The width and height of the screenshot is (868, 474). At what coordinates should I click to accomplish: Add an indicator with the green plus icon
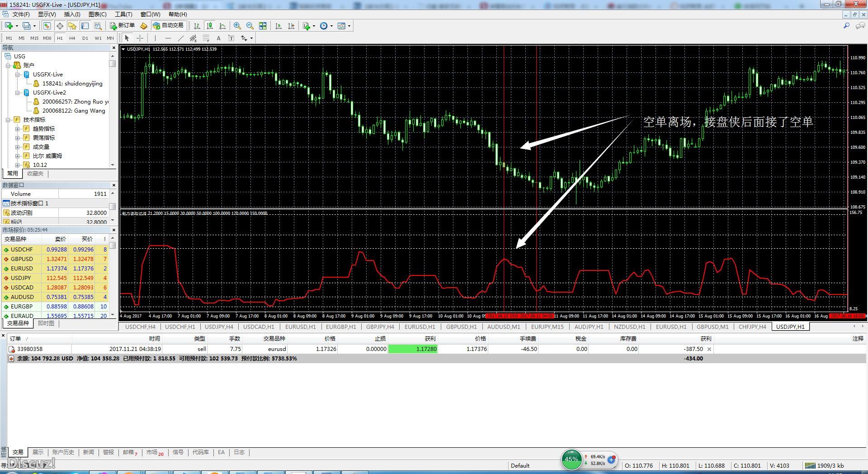click(x=307, y=26)
